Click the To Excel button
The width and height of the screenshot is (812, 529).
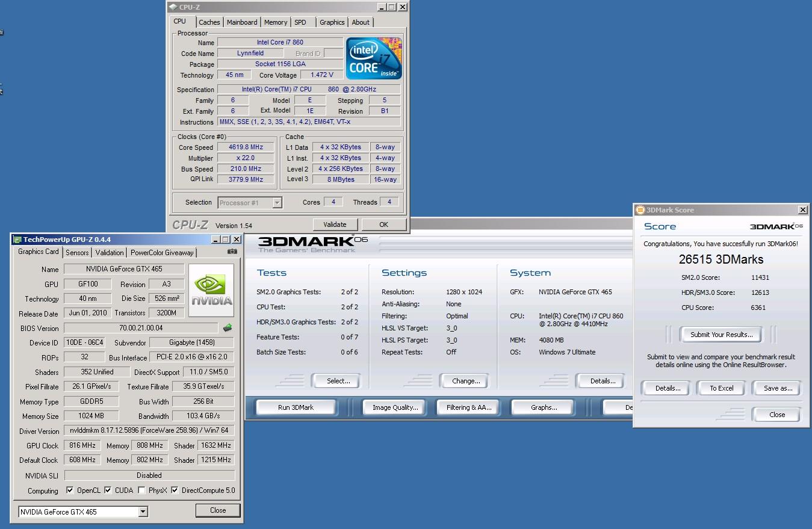click(721, 388)
